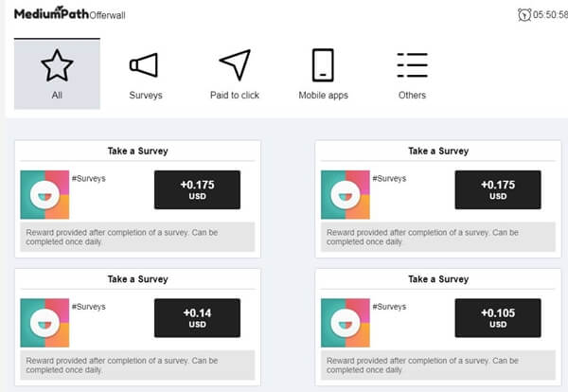Click the top-left Take a Survey title
This screenshot has width=568, height=392.
pyautogui.click(x=137, y=151)
